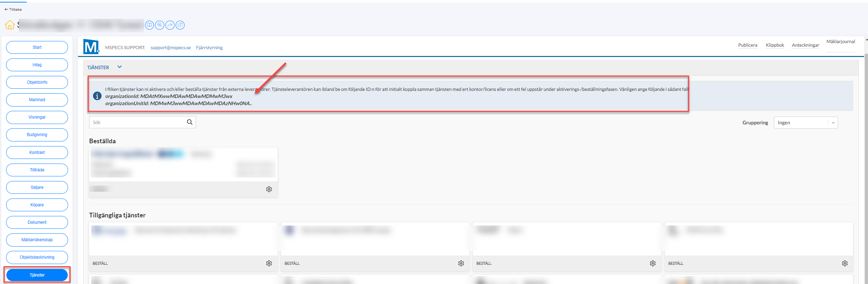Collapse the TJÄNSTER section chevron
868x284 pixels.
point(120,67)
